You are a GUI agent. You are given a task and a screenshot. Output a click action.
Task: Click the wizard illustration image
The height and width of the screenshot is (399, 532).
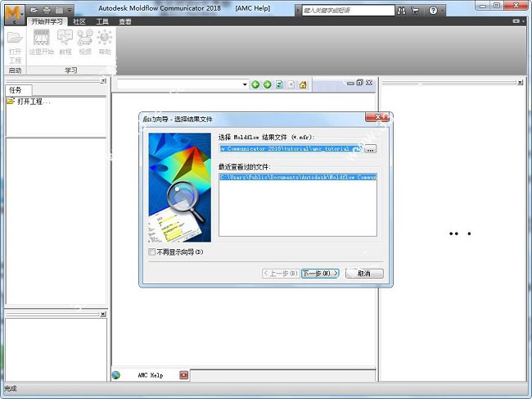(x=180, y=188)
